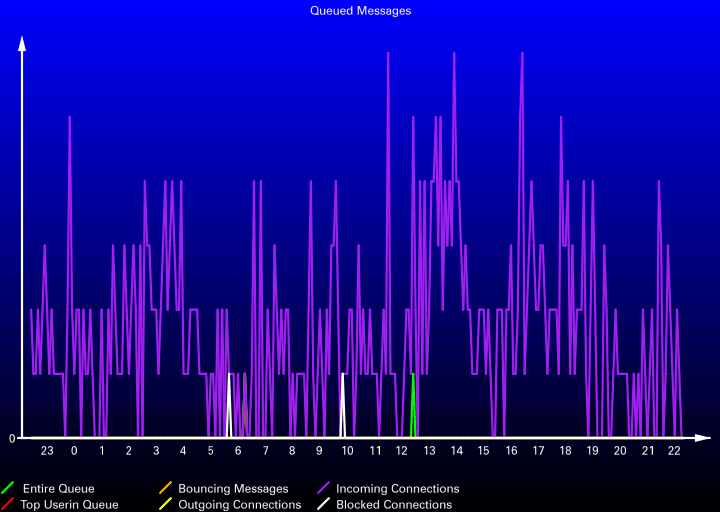
Task: Click hour 23 on the time axis
Action: coord(47,451)
